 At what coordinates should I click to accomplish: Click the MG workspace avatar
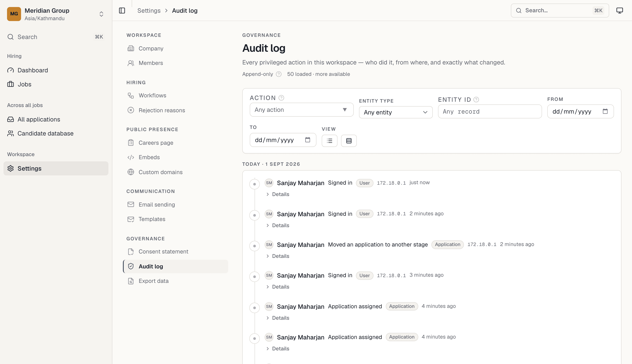pos(14,14)
